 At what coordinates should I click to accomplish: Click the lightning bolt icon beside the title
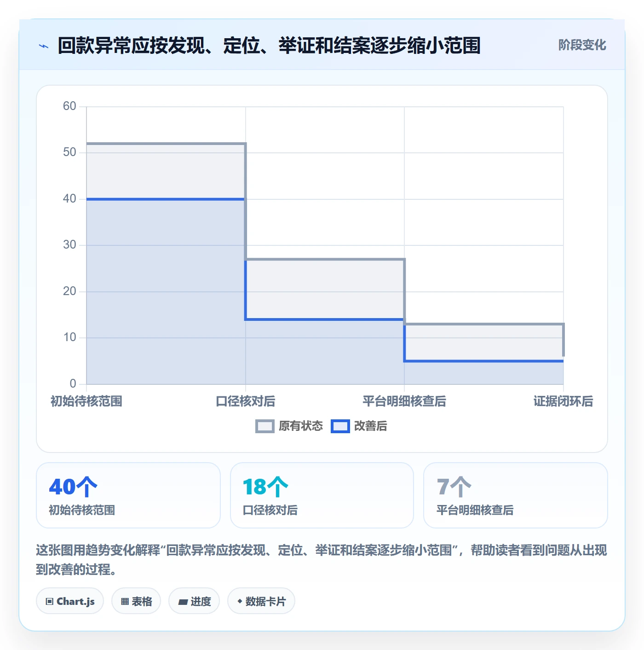click(44, 46)
